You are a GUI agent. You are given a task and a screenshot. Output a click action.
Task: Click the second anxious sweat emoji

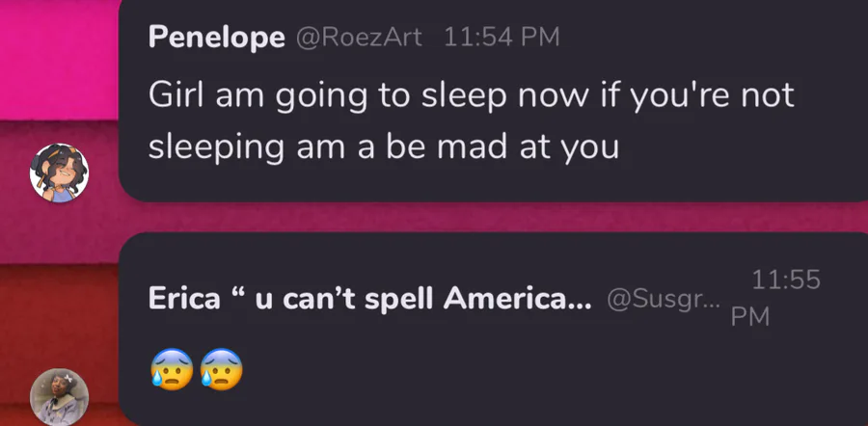[x=221, y=369]
